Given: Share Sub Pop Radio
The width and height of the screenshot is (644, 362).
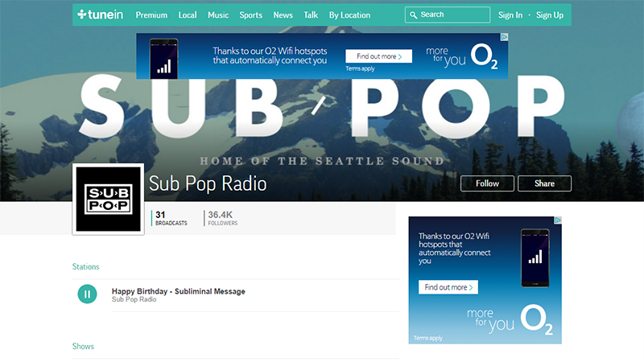Looking at the screenshot, I should click(544, 183).
